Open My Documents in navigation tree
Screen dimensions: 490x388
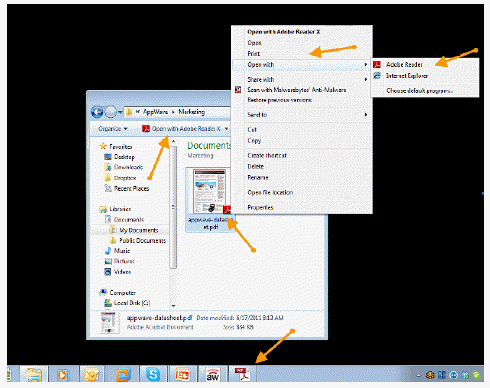click(138, 230)
